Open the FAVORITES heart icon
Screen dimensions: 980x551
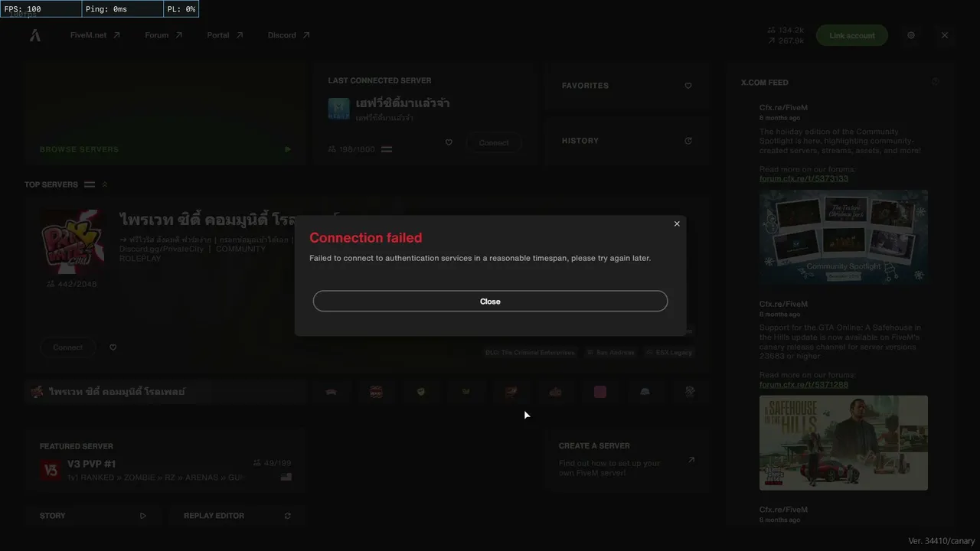pyautogui.click(x=688, y=86)
